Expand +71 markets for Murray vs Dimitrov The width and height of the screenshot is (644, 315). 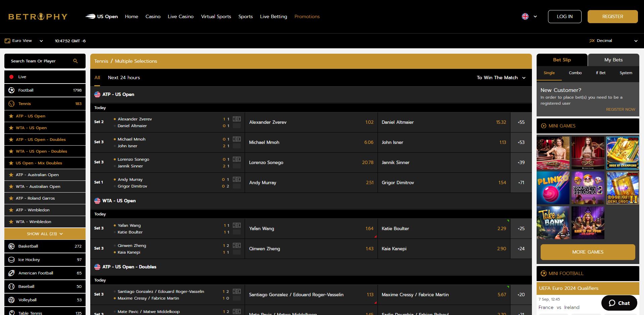(x=521, y=182)
